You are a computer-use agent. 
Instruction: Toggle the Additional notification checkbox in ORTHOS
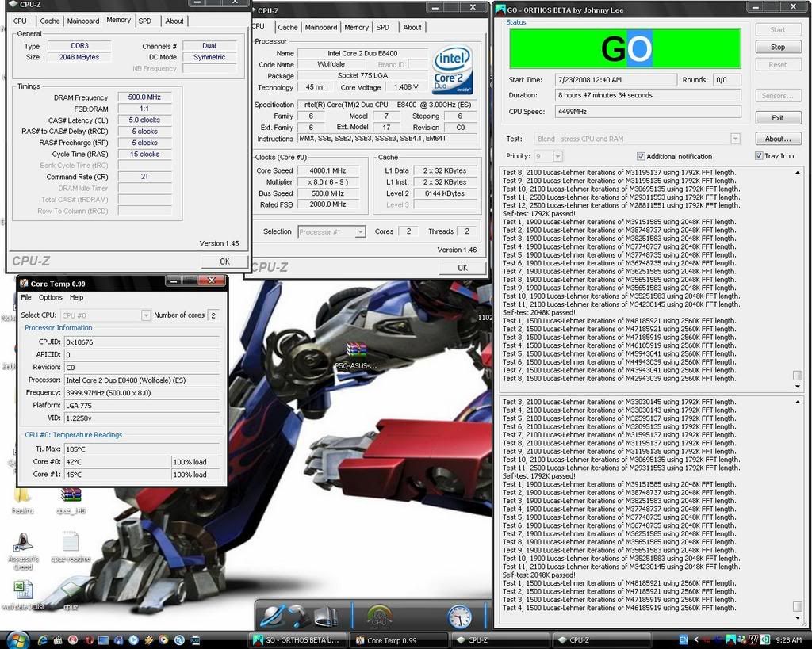tap(641, 156)
